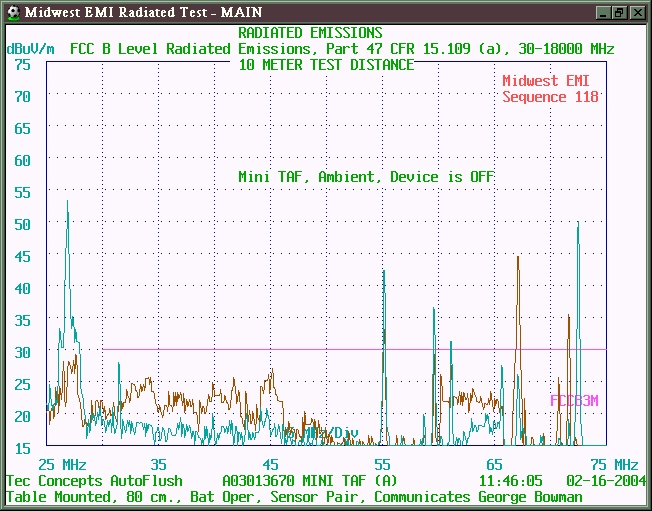Select the "Mini TAF, Ambient, Device is OFF" annotation

coord(366,177)
